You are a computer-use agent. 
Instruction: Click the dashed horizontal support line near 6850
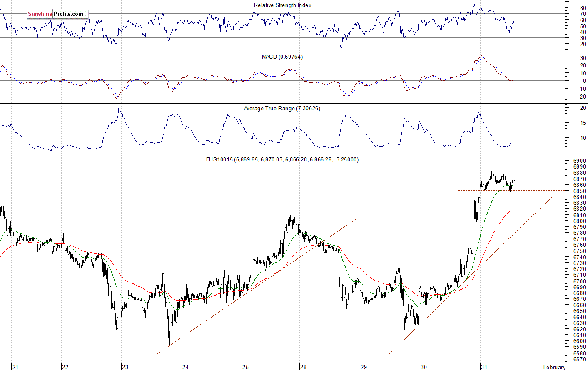512,190
